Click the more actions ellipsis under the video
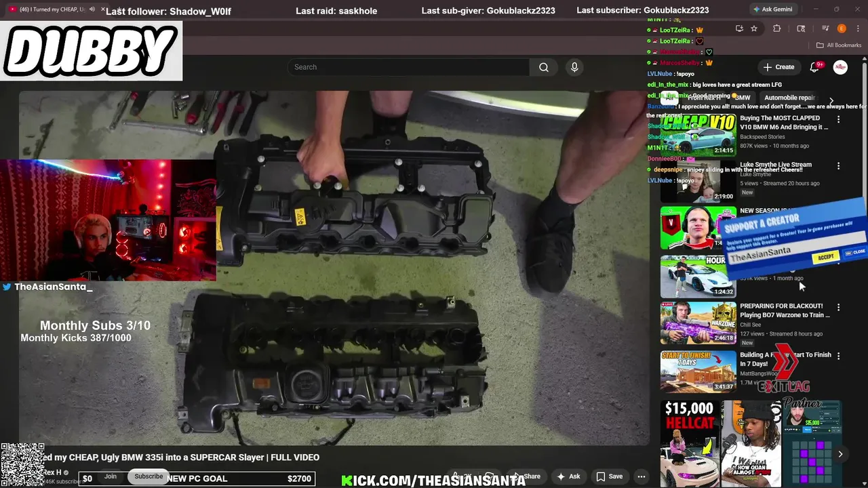This screenshot has width=868, height=488. tap(641, 476)
